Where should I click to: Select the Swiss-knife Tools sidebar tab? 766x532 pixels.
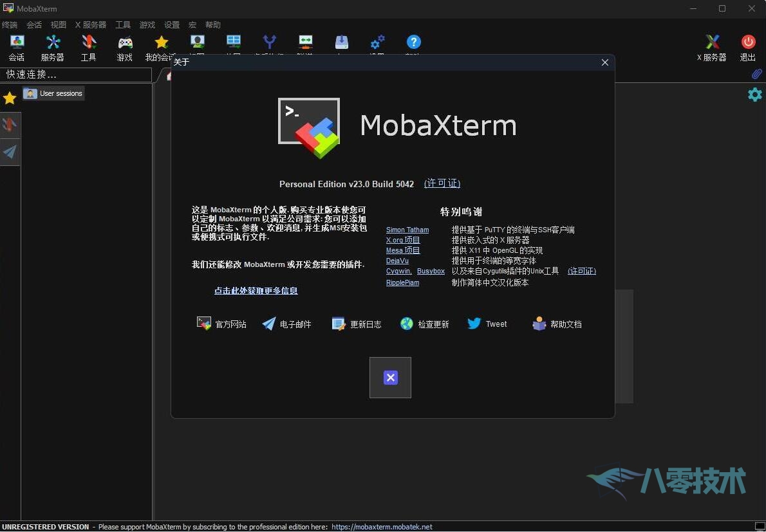click(x=10, y=125)
